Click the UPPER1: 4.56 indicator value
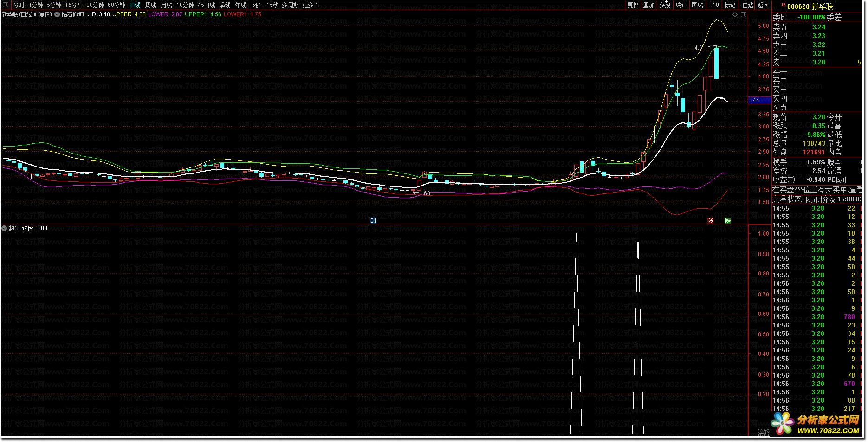Screen dimensions: 868x442 [203, 14]
